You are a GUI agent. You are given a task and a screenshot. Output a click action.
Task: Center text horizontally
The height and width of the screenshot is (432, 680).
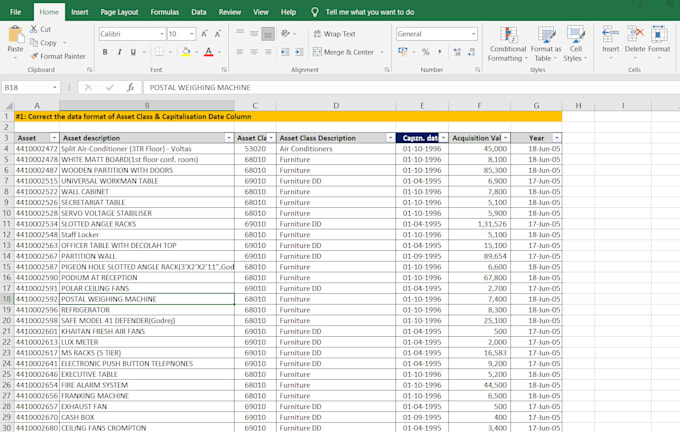[x=254, y=52]
